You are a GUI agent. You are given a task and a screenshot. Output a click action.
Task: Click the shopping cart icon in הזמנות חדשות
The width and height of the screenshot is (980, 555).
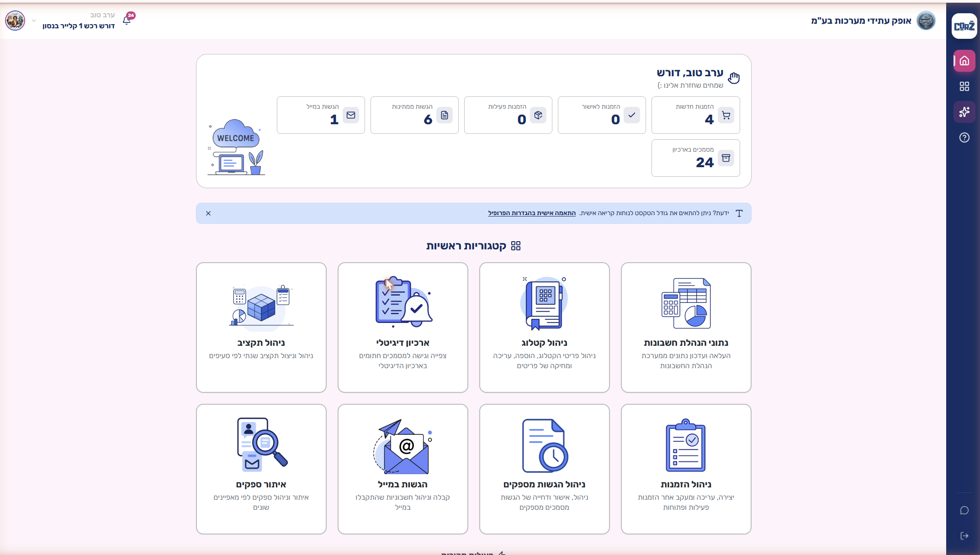tap(726, 115)
